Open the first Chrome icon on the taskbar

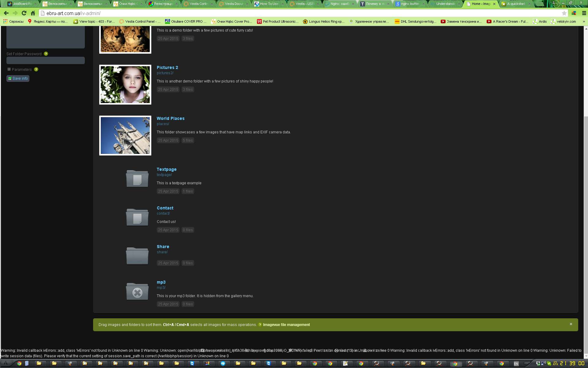point(19,363)
